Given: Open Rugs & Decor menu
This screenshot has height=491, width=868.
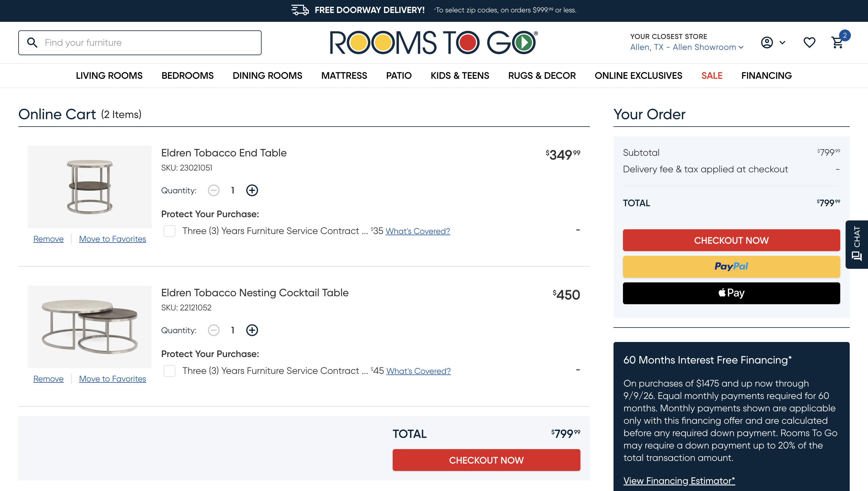Looking at the screenshot, I should pos(542,76).
